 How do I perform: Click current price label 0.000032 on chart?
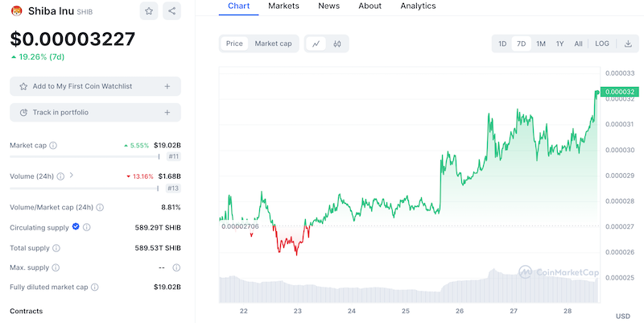(620, 92)
